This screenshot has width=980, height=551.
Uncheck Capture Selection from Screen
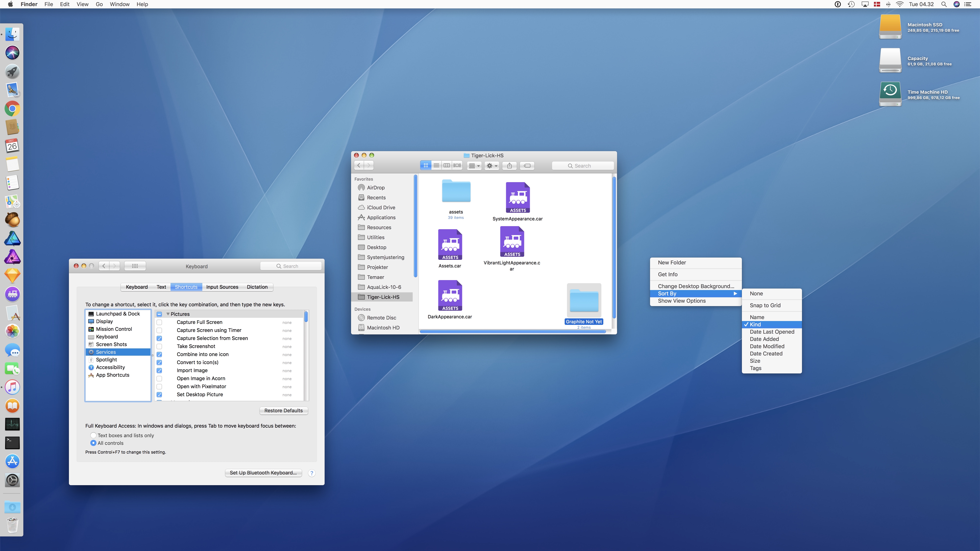159,338
